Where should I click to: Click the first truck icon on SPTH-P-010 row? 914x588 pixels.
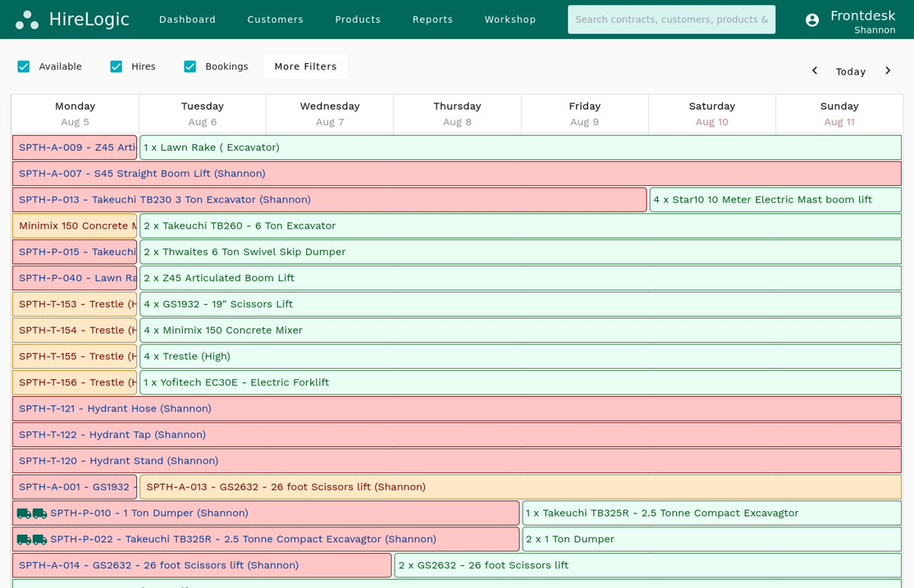click(24, 513)
